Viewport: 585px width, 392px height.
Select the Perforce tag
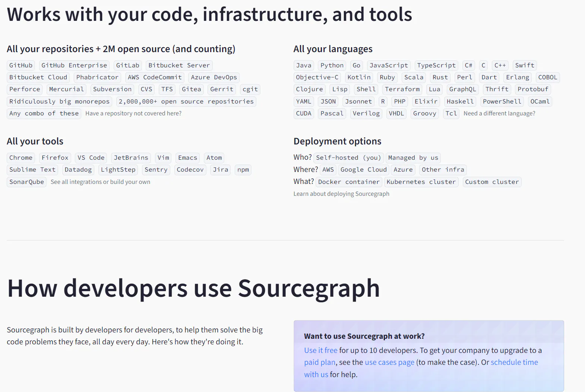click(x=25, y=89)
